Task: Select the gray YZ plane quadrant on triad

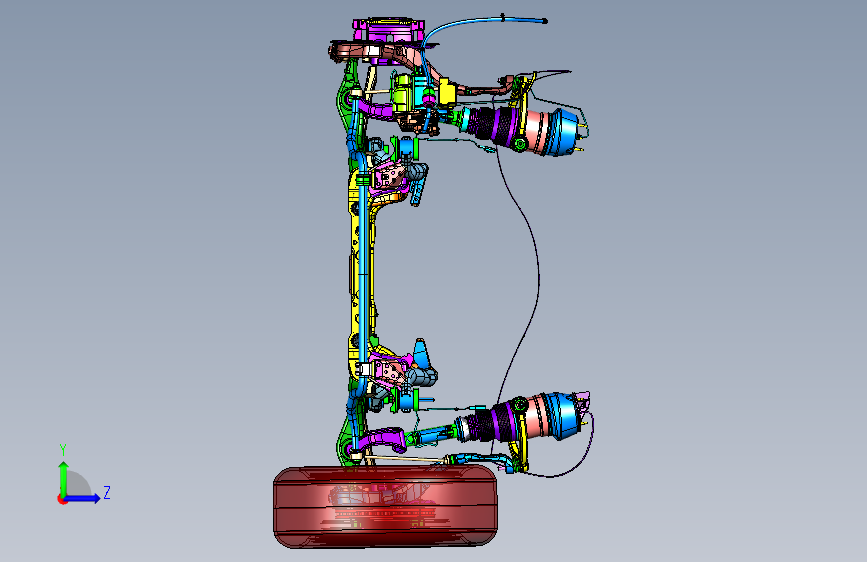Action: point(77,484)
